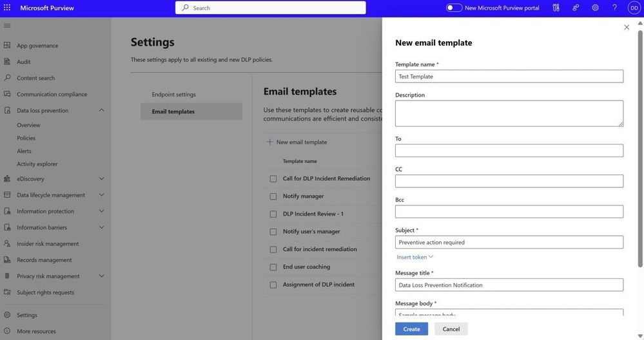This screenshot has width=644, height=340.
Task: Open the help question mark icon
Action: pyautogui.click(x=614, y=8)
